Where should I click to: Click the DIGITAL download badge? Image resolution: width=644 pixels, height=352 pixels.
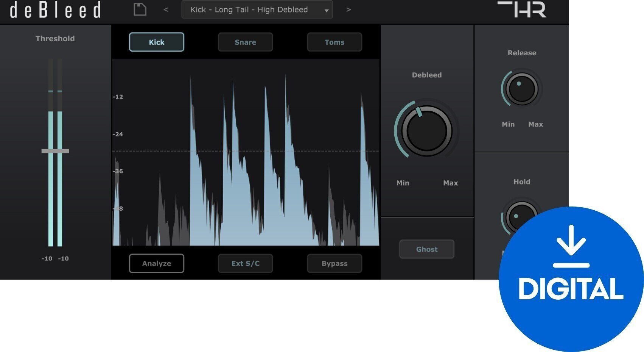tap(571, 279)
